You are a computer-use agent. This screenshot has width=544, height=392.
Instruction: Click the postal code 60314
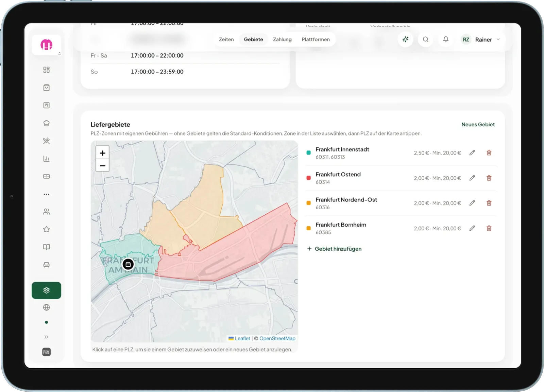pyautogui.click(x=323, y=182)
